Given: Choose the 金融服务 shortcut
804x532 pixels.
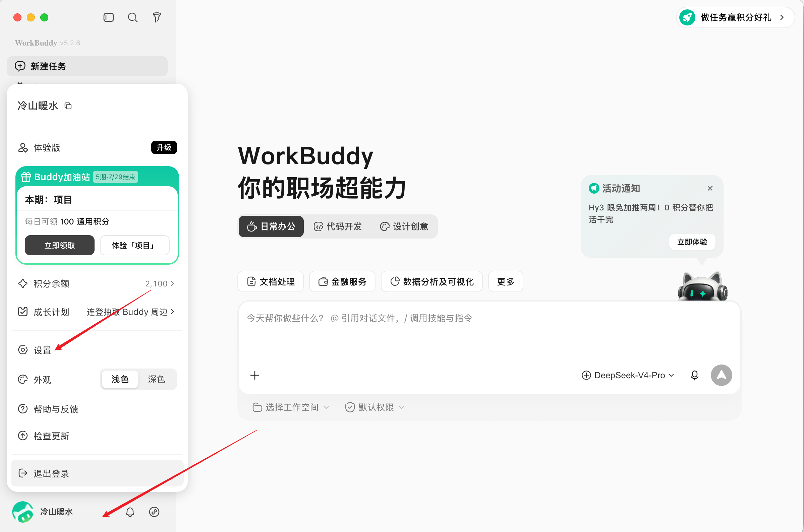Looking at the screenshot, I should click(342, 282).
